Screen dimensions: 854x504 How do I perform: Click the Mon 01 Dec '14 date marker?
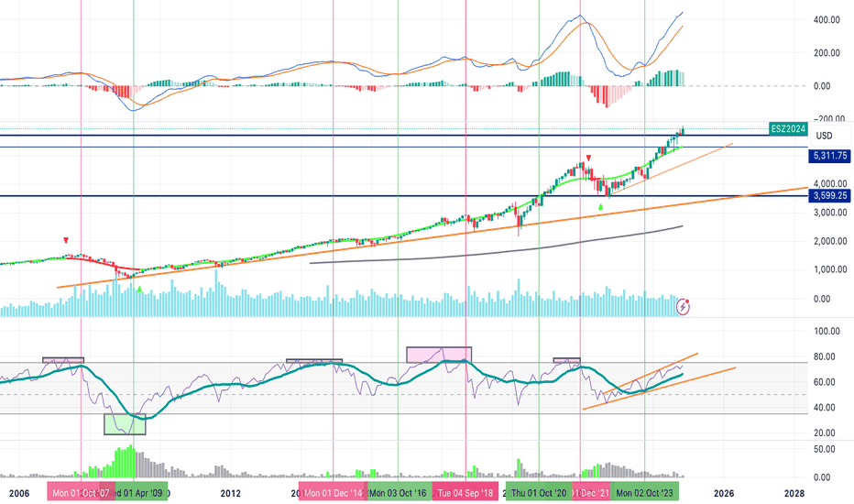pos(333,493)
